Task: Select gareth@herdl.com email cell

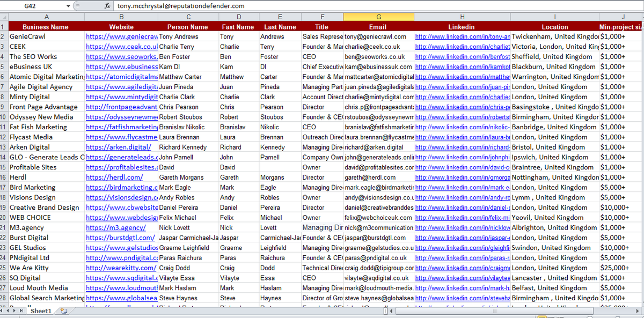Action: coord(378,177)
